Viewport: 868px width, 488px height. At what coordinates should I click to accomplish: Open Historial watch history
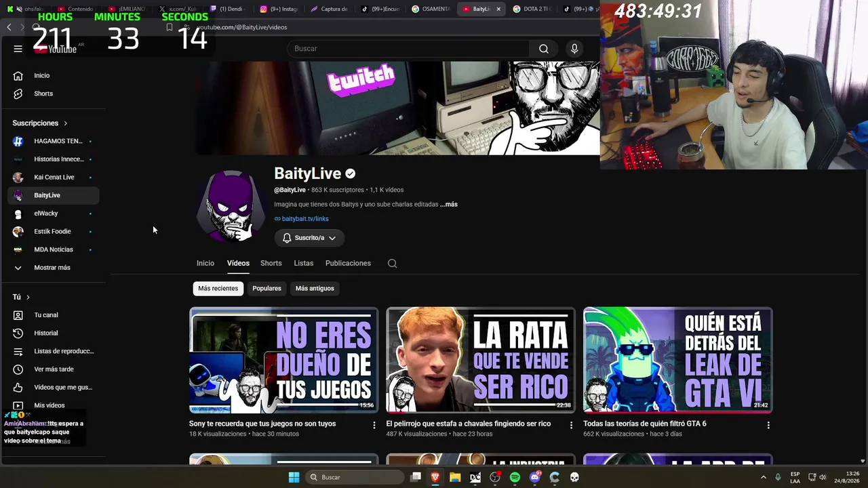pos(54,333)
